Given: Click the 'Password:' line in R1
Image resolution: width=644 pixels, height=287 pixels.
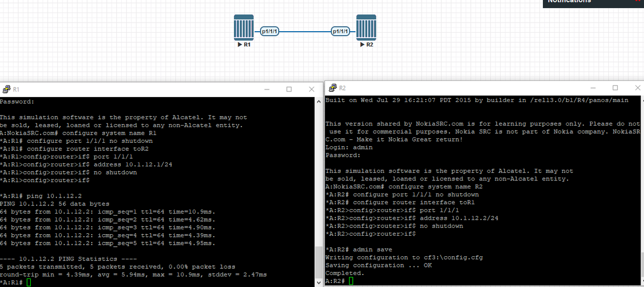Looking at the screenshot, I should point(17,102).
